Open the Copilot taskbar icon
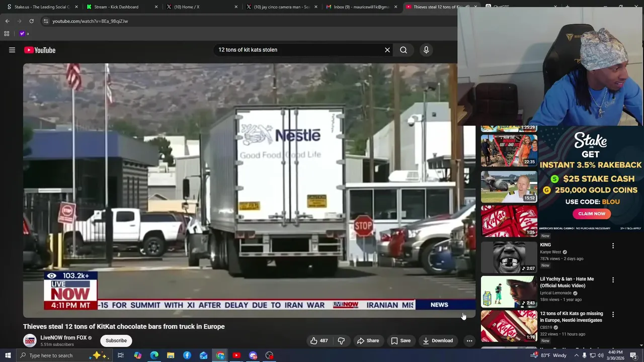The width and height of the screenshot is (644, 362). 137,355
